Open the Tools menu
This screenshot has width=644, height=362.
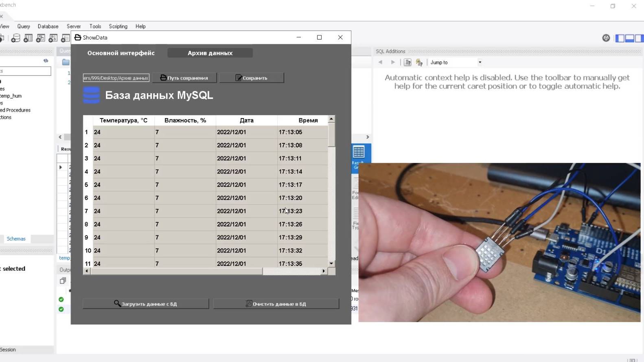(x=95, y=26)
